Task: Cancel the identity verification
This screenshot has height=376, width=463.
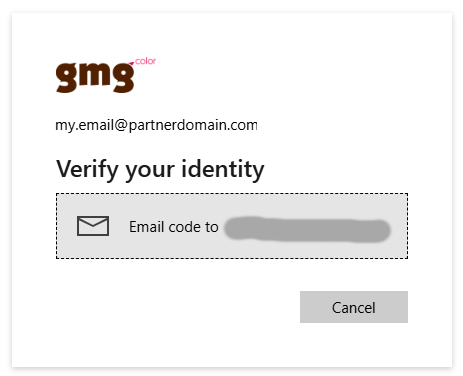Action: click(354, 307)
